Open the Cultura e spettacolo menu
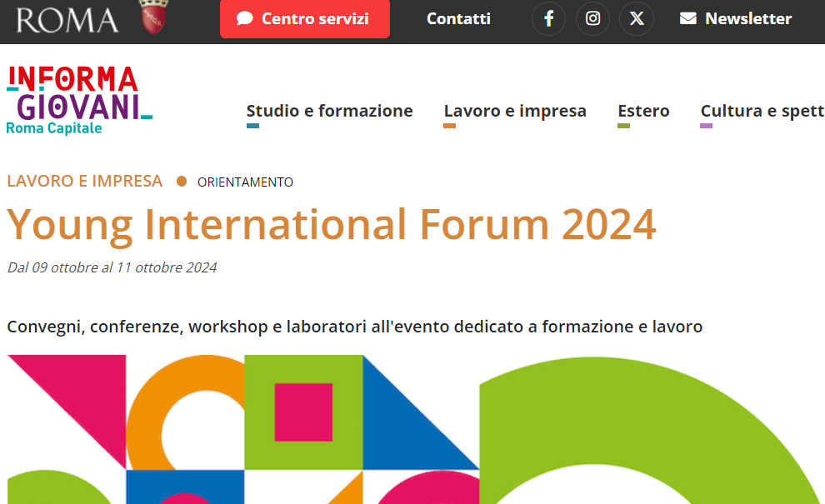Screen dimensions: 825x504 (762, 111)
